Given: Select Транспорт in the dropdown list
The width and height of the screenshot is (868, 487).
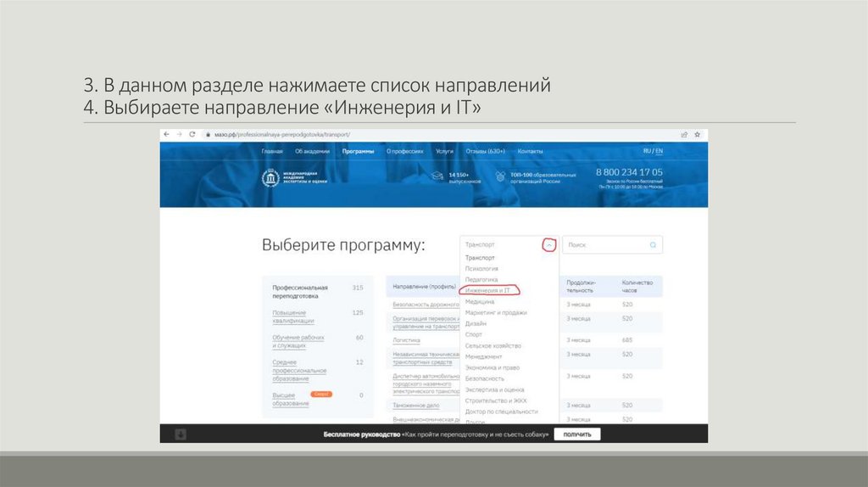Looking at the screenshot, I should tap(480, 258).
